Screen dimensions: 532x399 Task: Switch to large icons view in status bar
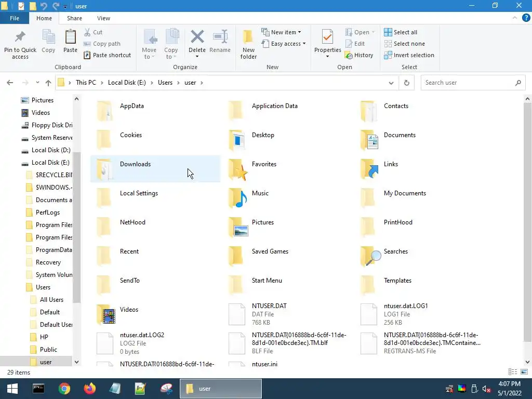pos(524,372)
